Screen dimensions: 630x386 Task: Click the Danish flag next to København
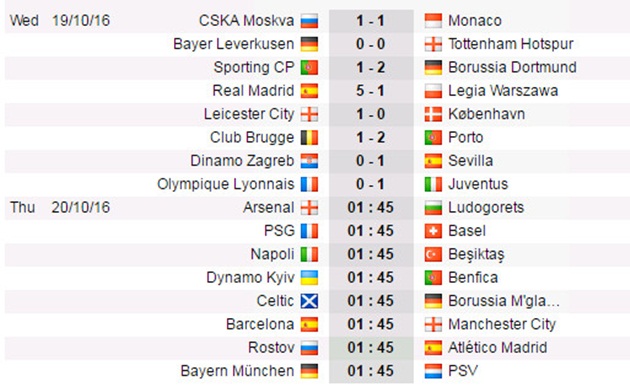pyautogui.click(x=433, y=114)
